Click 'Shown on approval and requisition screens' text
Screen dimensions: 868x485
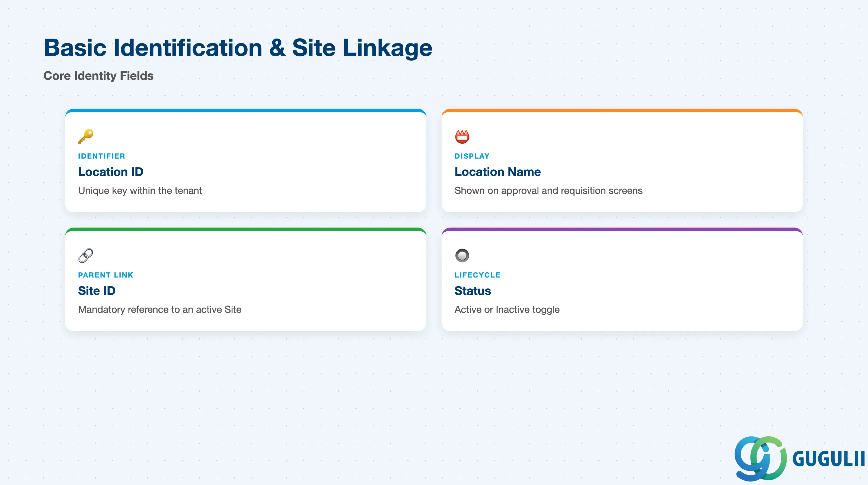click(548, 191)
